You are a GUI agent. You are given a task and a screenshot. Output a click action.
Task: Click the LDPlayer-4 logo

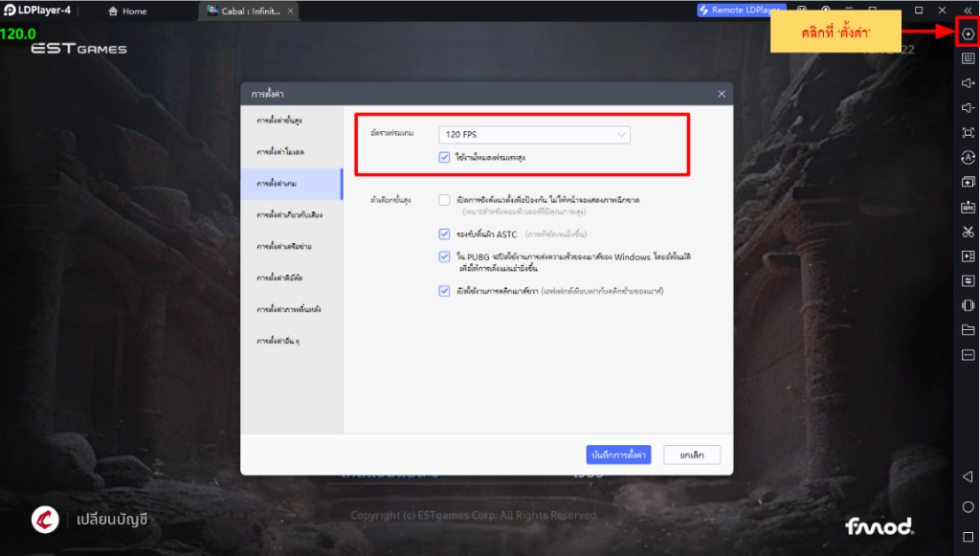click(37, 10)
